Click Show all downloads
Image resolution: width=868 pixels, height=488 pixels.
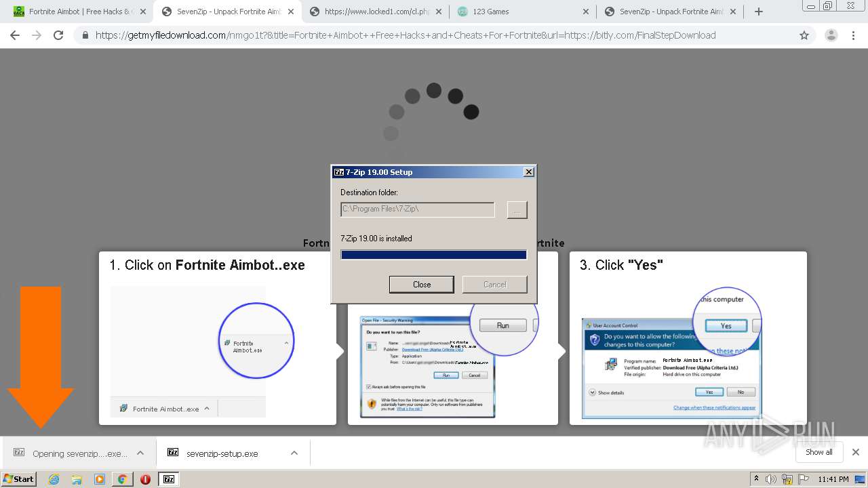point(818,452)
